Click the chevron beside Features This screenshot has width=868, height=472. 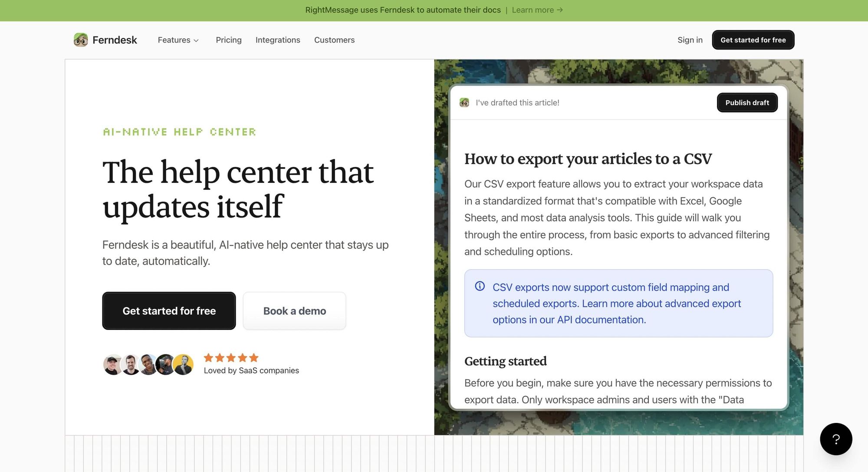coord(196,40)
